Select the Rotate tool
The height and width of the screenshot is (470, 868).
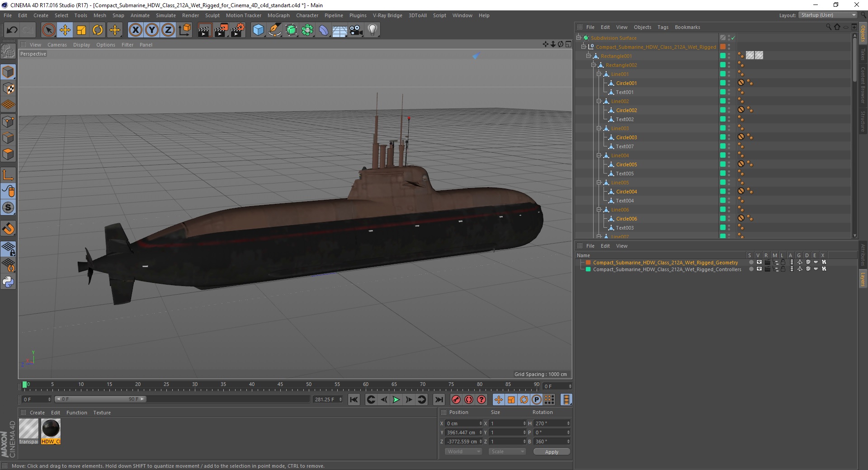click(98, 30)
